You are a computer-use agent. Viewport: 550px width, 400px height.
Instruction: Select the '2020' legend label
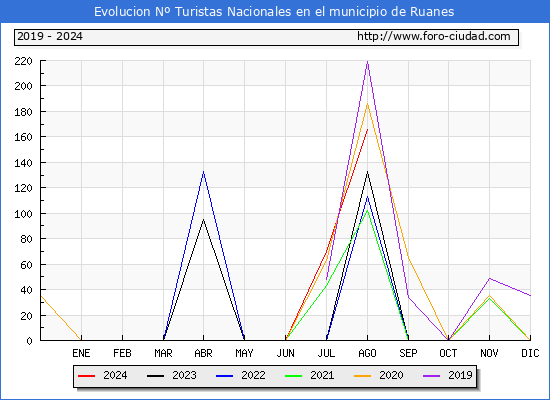(x=391, y=375)
